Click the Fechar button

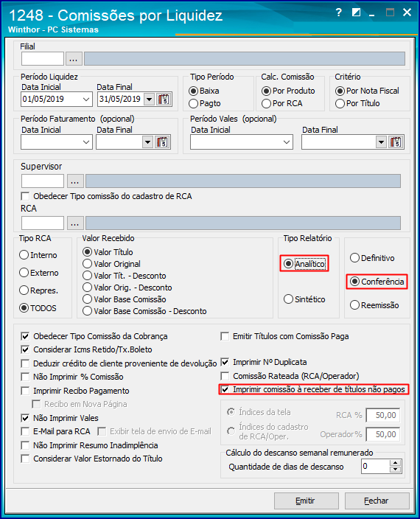(377, 501)
